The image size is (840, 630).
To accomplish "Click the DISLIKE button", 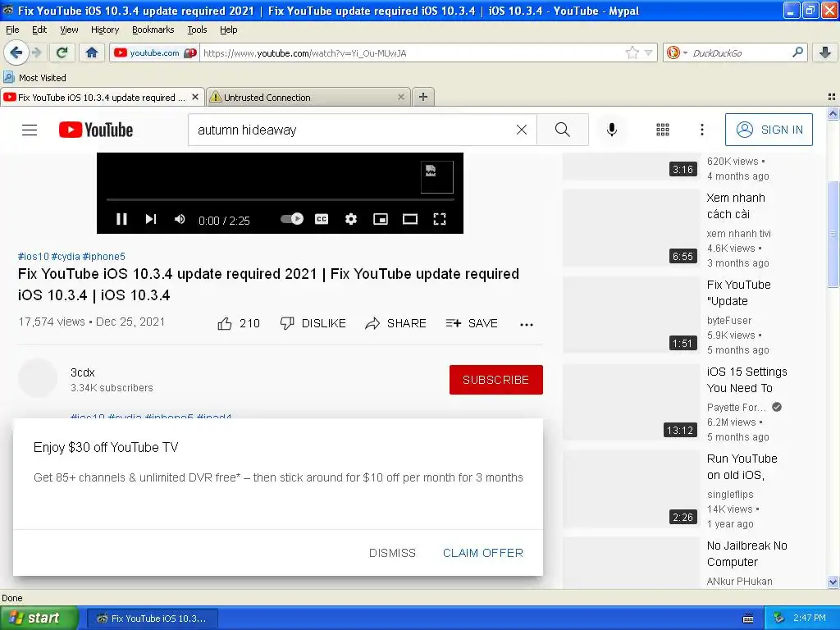I will pyautogui.click(x=313, y=323).
